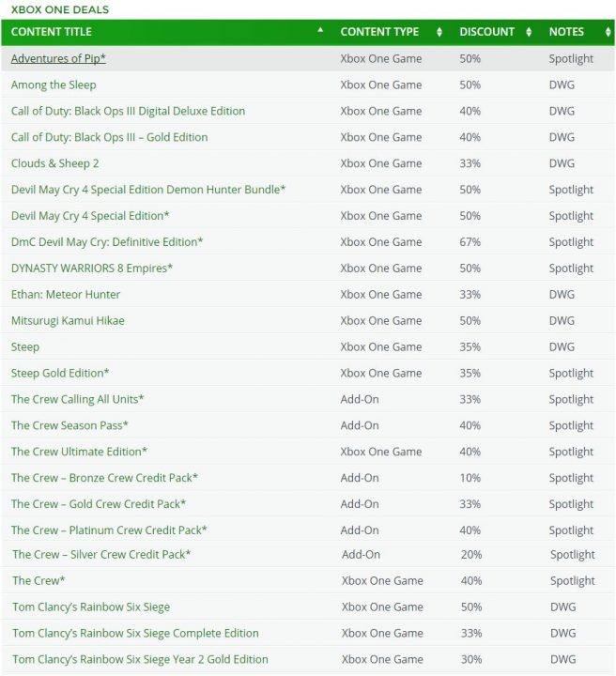Open Rainbow Six Siege Complete Edition link

click(135, 634)
